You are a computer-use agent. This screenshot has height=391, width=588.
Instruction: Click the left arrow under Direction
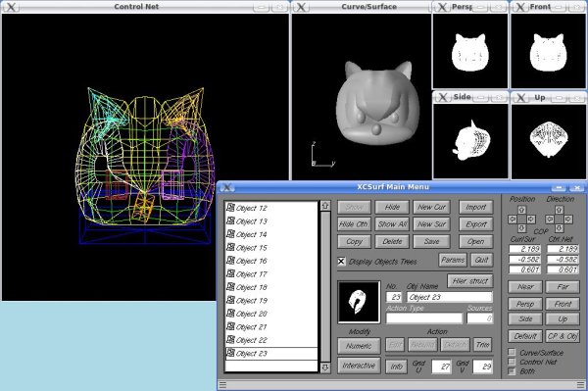coord(550,220)
